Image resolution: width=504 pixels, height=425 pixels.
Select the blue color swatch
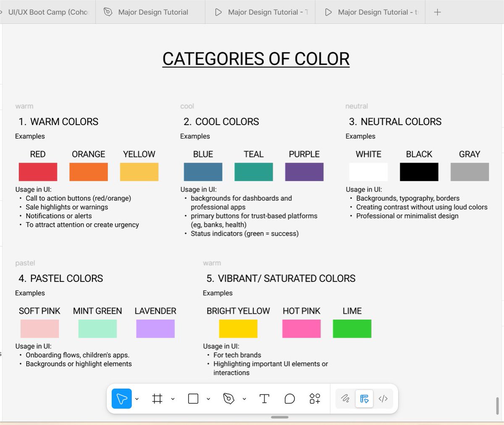click(203, 172)
